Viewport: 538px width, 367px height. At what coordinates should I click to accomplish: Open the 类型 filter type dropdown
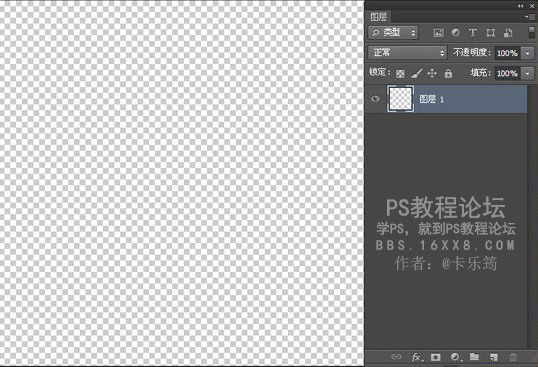[x=393, y=33]
